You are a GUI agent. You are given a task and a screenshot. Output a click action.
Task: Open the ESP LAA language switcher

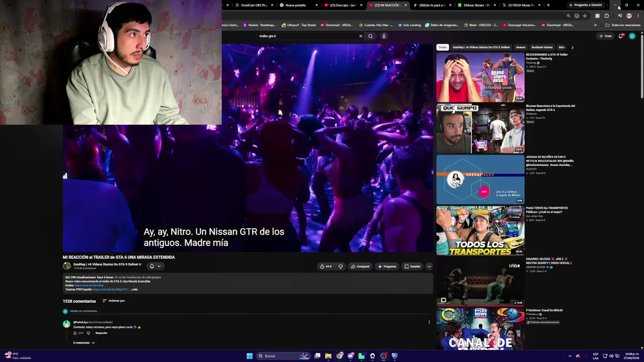[x=596, y=356]
